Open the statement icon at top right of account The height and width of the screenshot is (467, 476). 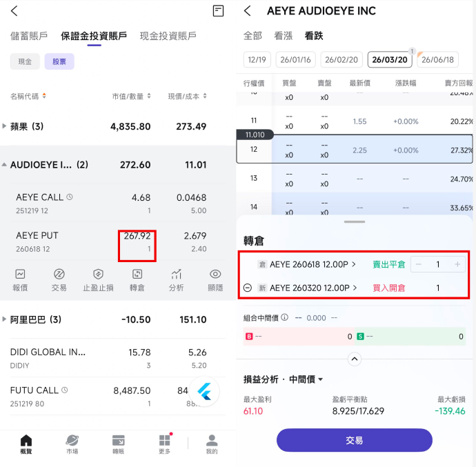click(x=219, y=11)
